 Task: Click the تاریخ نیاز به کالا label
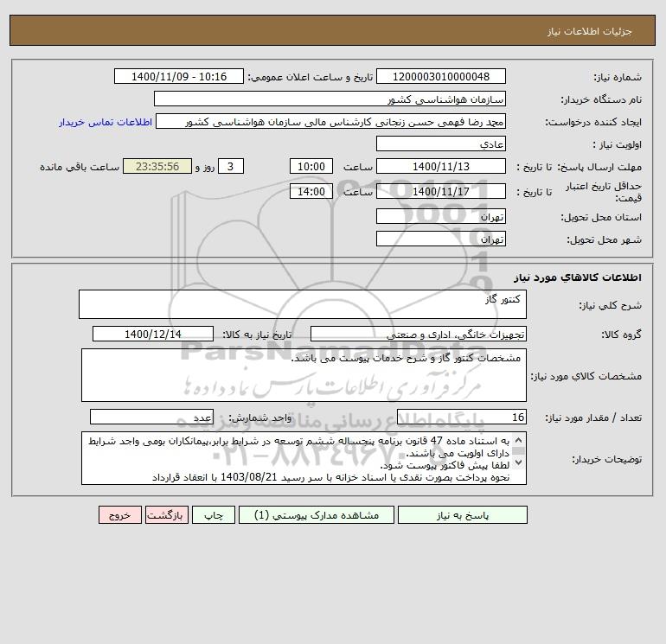258,335
